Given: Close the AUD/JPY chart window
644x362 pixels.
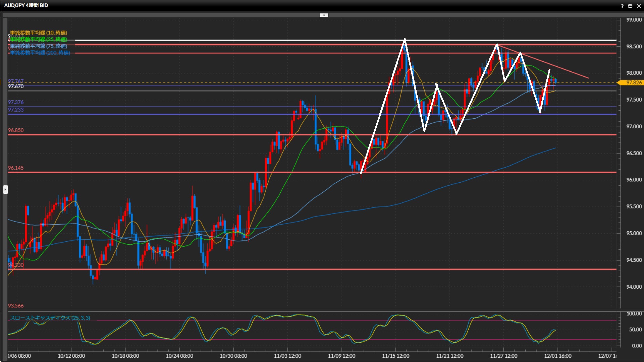Looking at the screenshot, I should (639, 6).
